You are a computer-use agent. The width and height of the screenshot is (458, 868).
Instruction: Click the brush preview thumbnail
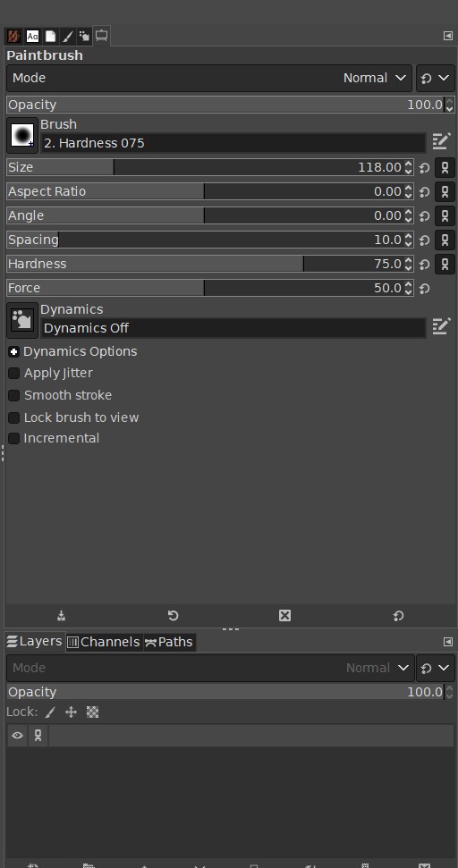(22, 135)
